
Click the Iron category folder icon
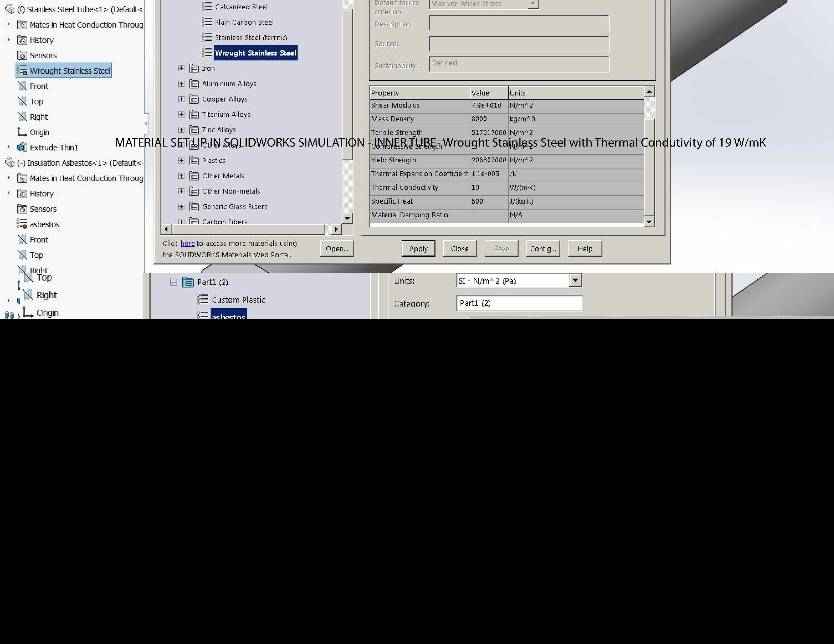coord(194,68)
